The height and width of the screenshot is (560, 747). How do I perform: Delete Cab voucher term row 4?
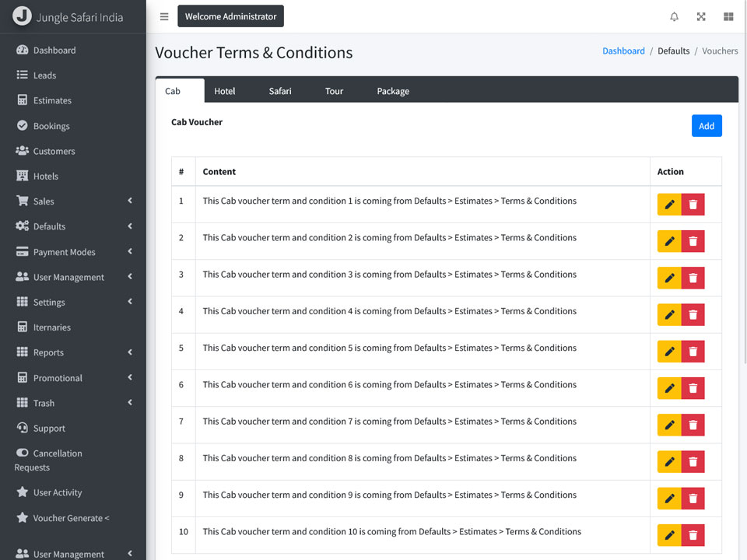(x=693, y=314)
